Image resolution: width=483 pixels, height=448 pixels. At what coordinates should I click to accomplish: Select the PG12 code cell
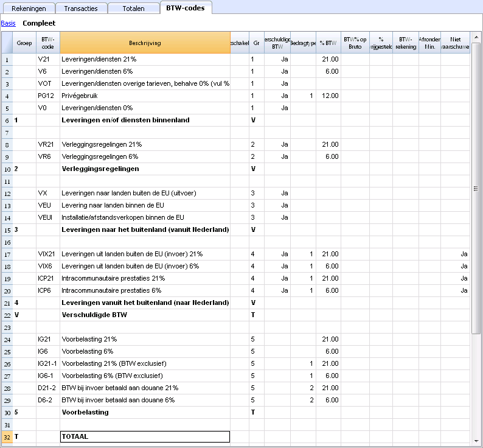click(x=47, y=96)
